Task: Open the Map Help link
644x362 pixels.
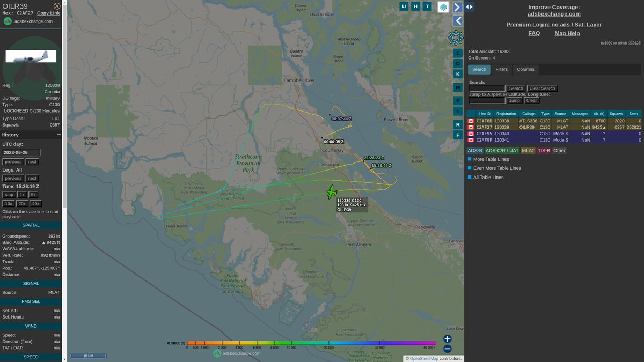Action: pos(567,33)
